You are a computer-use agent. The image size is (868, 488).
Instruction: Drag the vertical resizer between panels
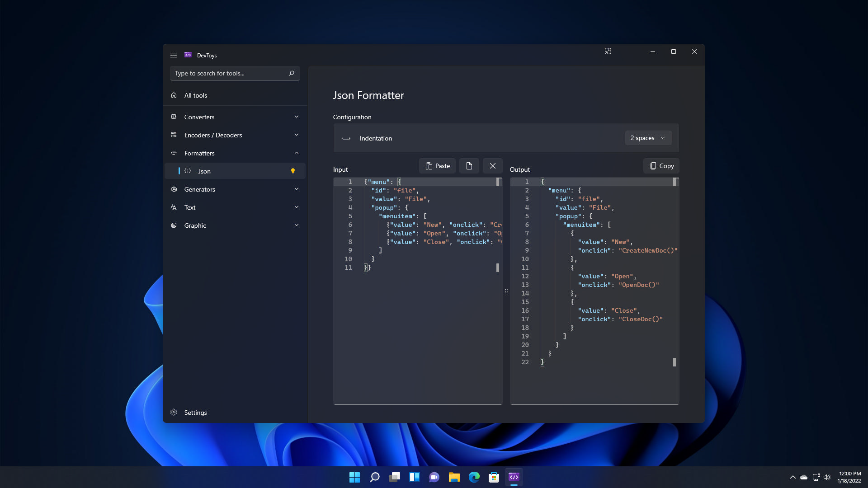pyautogui.click(x=506, y=291)
